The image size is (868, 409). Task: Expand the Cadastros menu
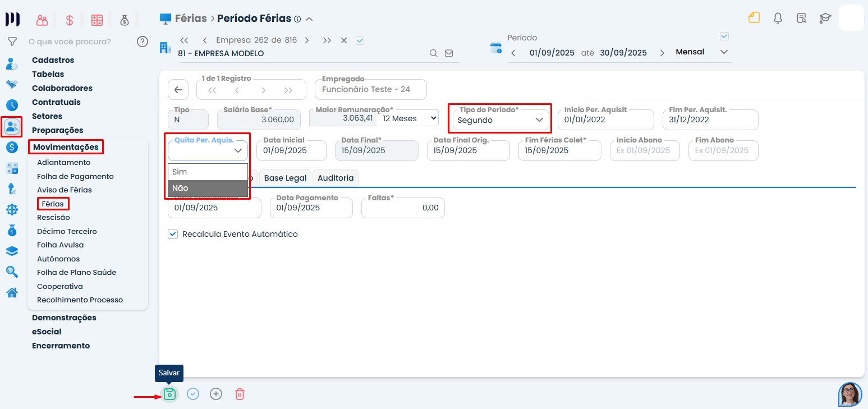click(53, 60)
